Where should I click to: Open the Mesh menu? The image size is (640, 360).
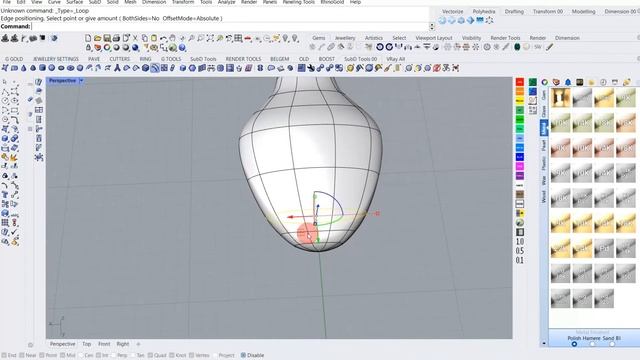click(x=130, y=2)
